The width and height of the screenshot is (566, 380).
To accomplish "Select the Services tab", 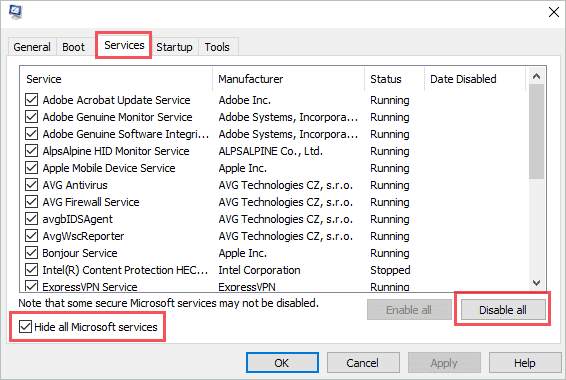I will click(124, 45).
